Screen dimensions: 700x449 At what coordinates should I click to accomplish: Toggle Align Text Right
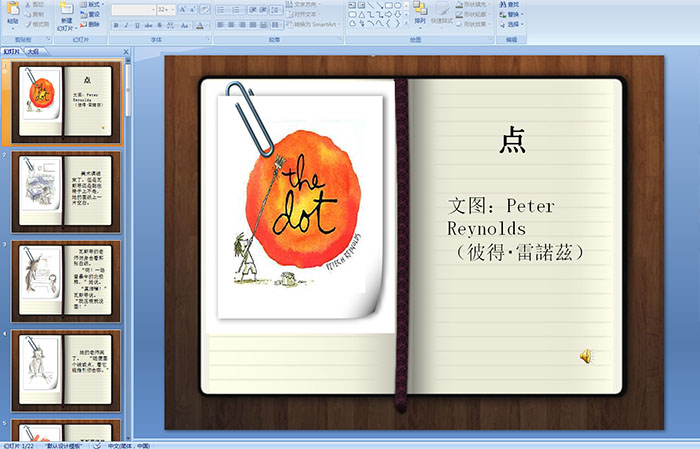(242, 25)
